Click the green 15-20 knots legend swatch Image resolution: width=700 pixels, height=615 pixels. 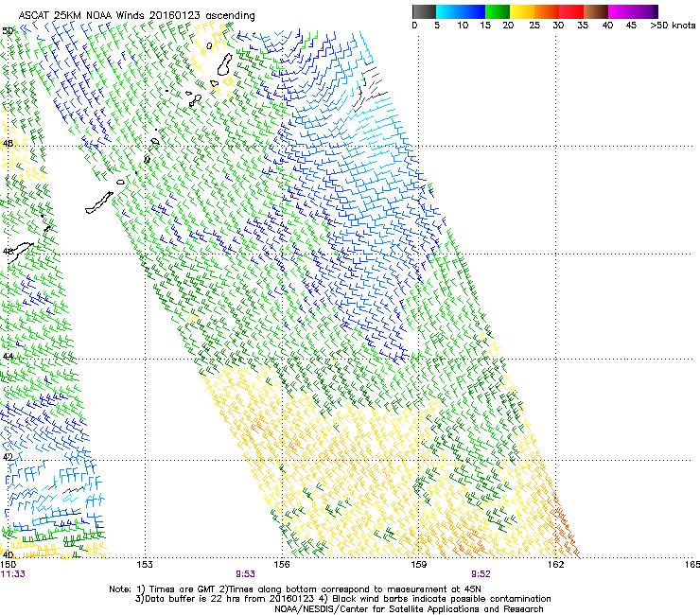coord(498,11)
